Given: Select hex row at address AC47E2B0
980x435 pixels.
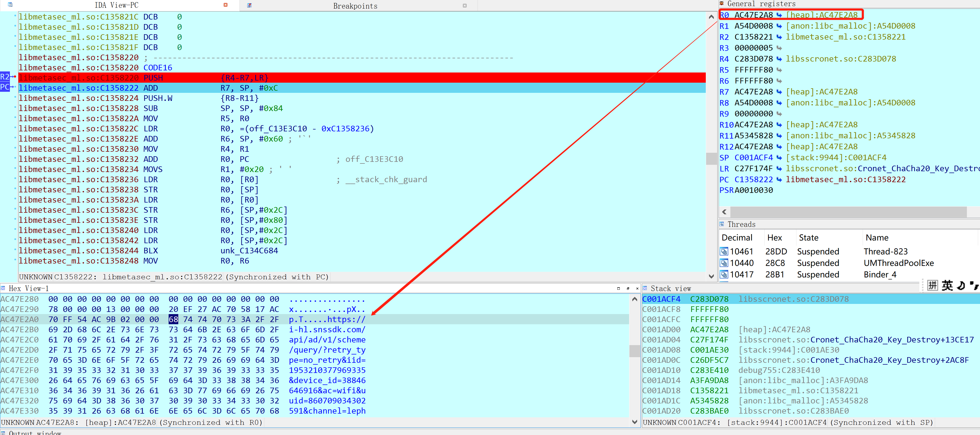Looking at the screenshot, I should click(x=314, y=330).
